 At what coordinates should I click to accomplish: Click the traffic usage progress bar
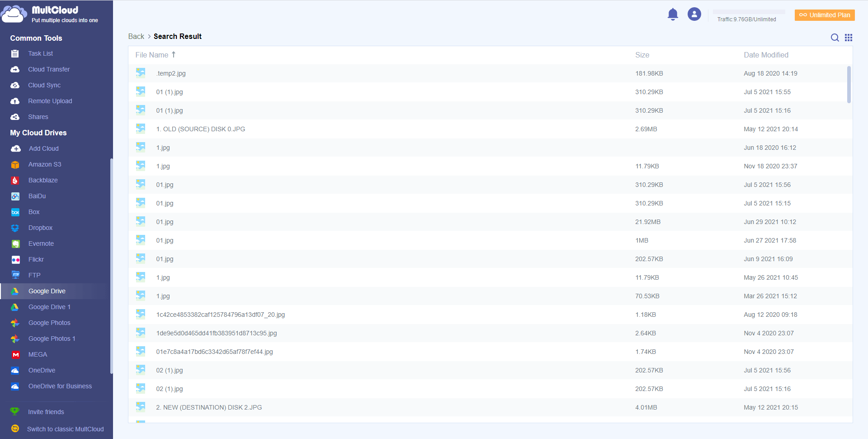coord(749,12)
